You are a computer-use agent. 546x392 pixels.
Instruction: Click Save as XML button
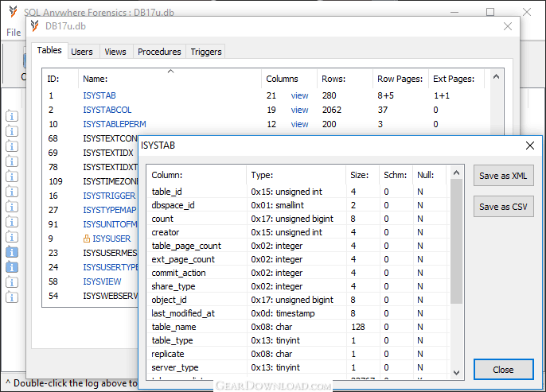(x=503, y=176)
